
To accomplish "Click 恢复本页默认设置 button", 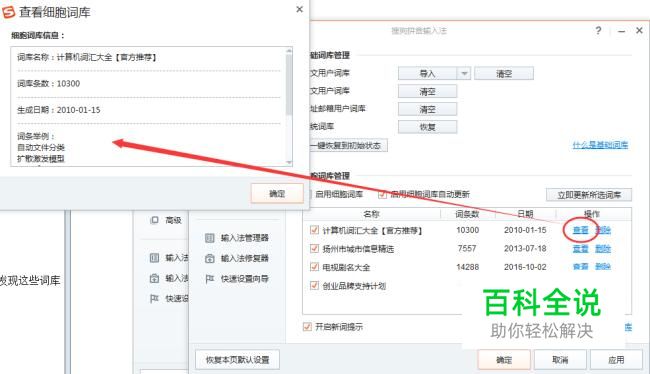I will point(238,360).
